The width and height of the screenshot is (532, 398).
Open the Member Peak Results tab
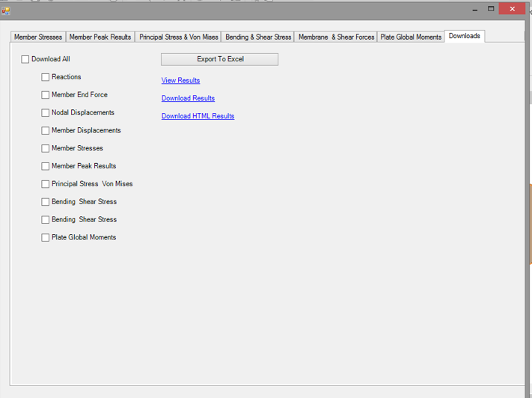[100, 37]
